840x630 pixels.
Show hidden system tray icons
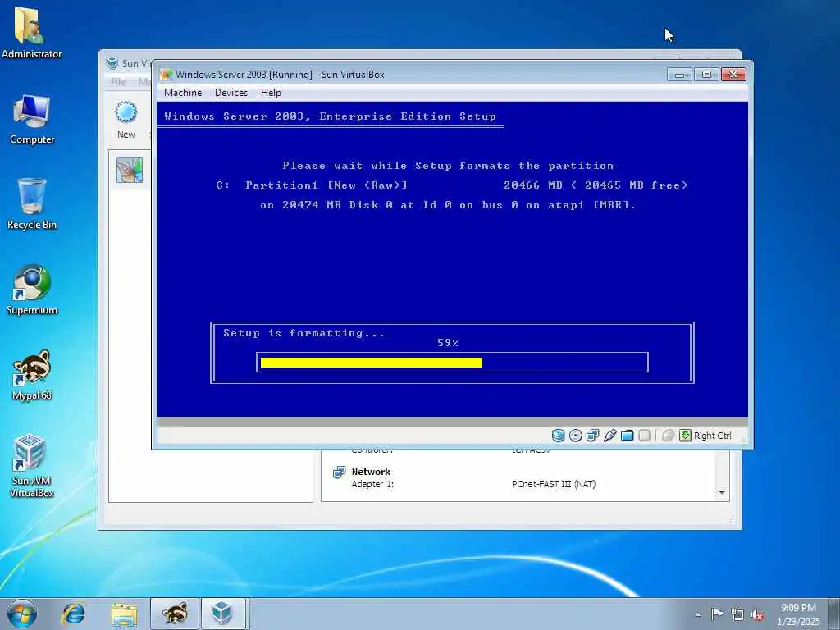pos(697,614)
